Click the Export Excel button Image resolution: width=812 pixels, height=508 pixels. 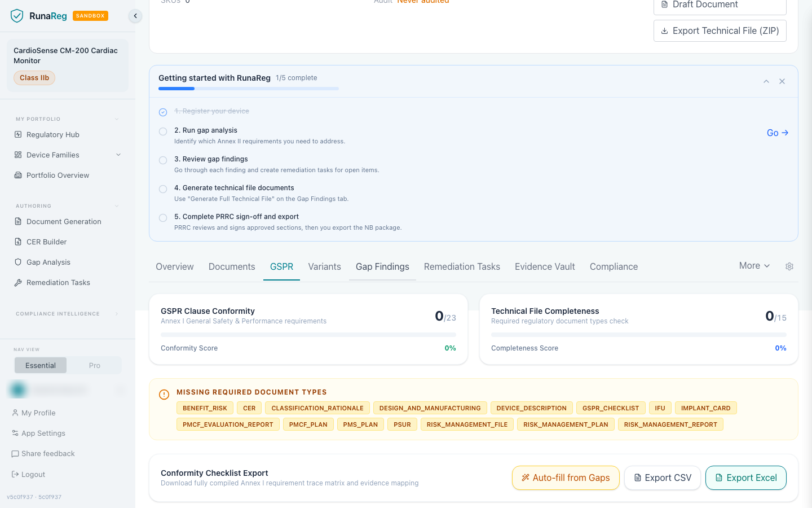pos(746,478)
